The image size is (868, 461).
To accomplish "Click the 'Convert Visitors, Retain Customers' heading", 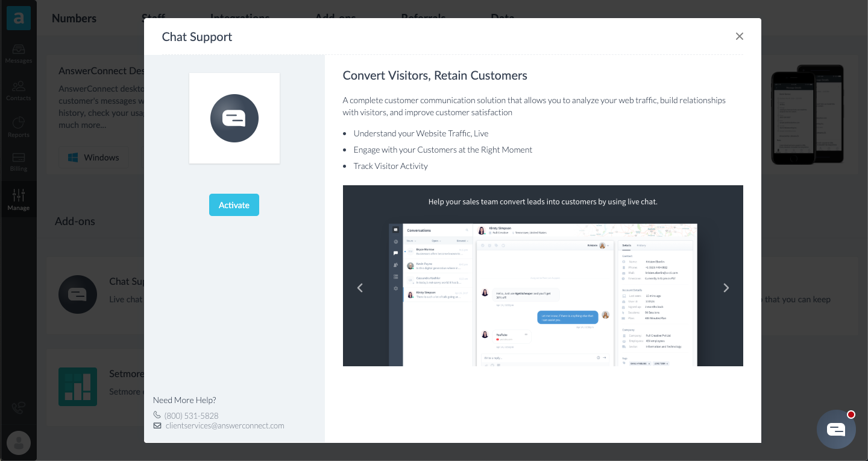I will click(435, 75).
